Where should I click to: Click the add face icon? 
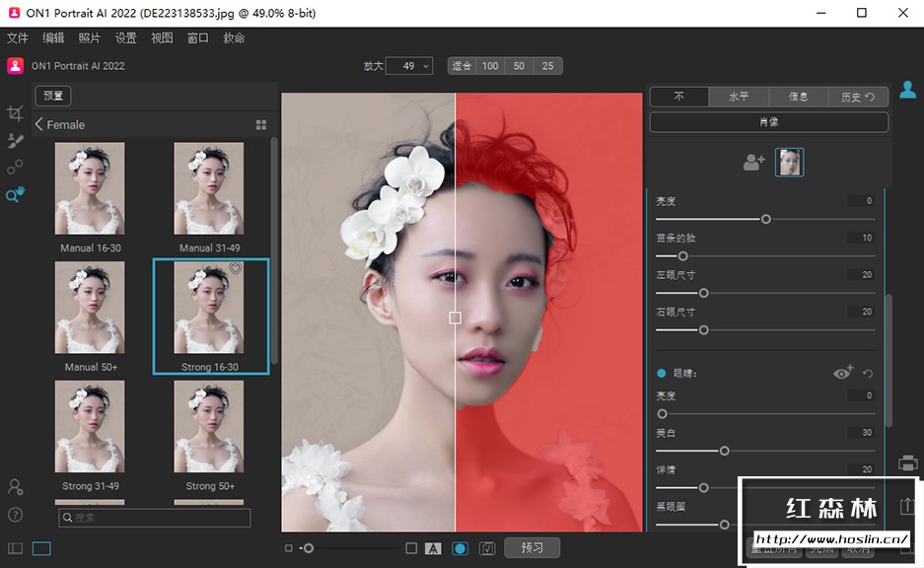(x=753, y=163)
